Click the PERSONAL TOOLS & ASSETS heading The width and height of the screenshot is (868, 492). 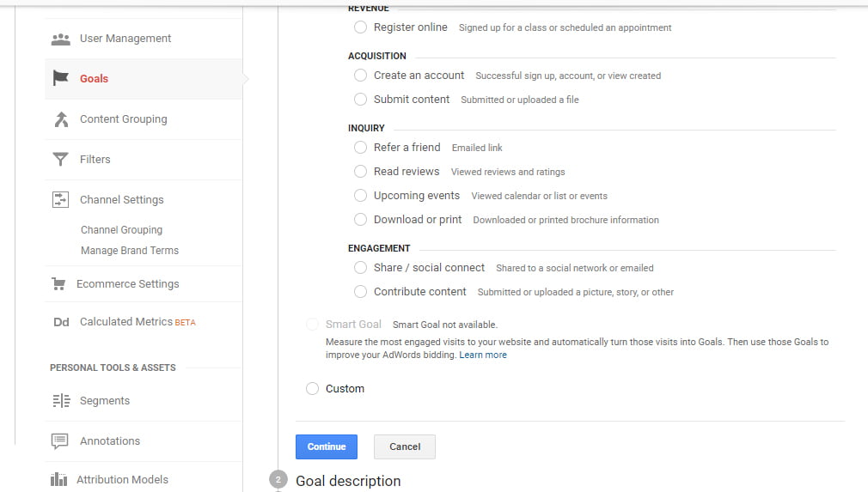coord(113,367)
